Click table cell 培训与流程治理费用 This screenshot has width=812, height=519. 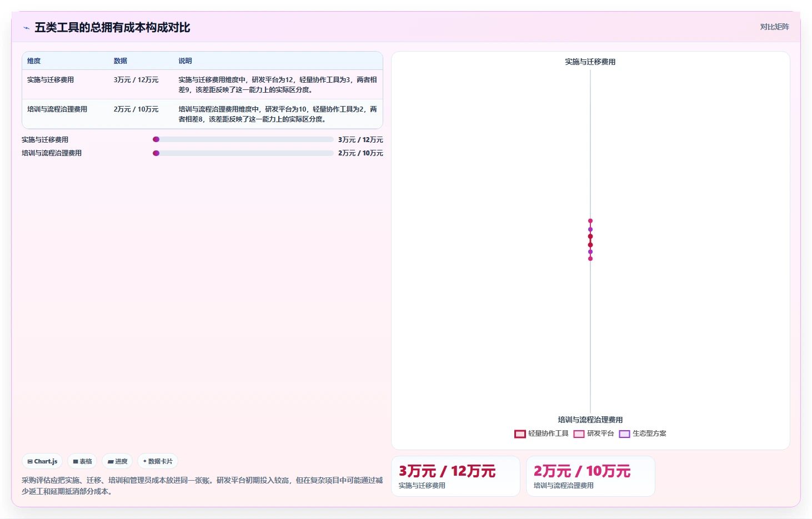[57, 109]
